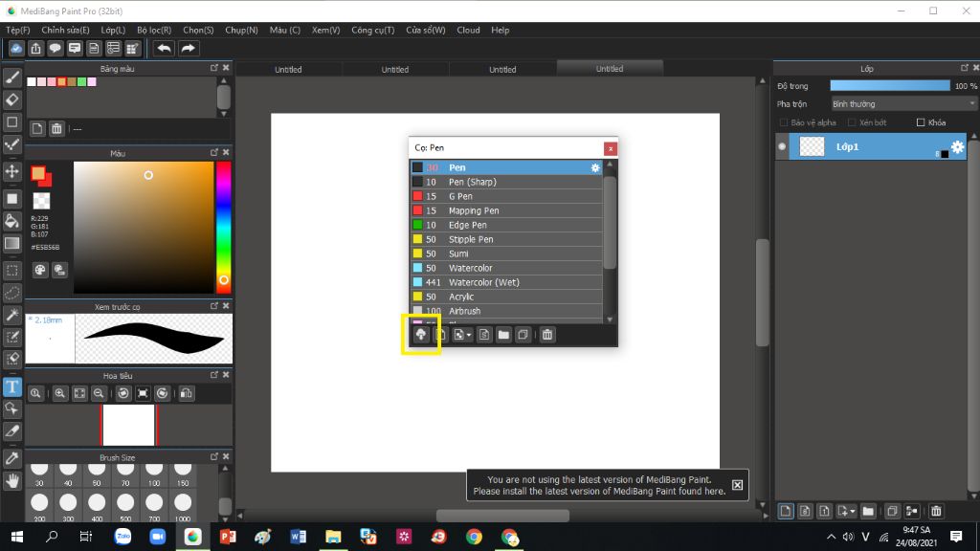
Task: Adjust the Độ trong opacity slider
Action: pyautogui.click(x=890, y=86)
